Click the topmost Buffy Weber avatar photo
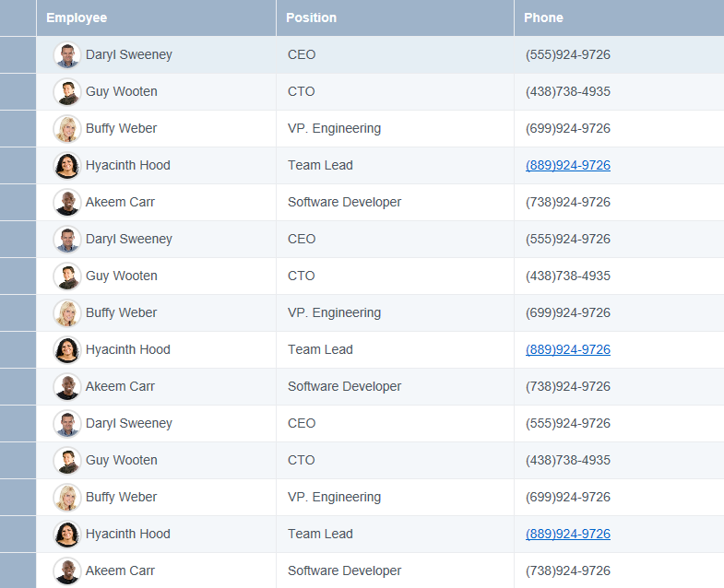Viewport: 724px width, 588px height. [x=67, y=129]
